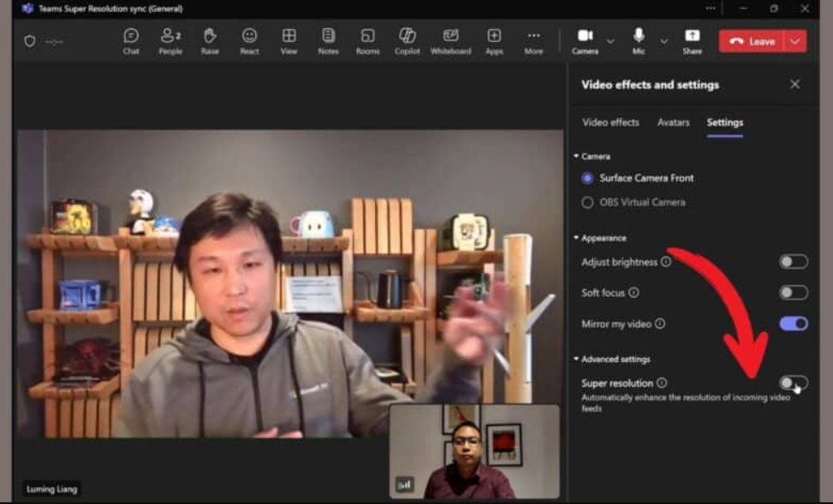Open meeting Notes
Viewport: 833px width, 504px height.
328,41
